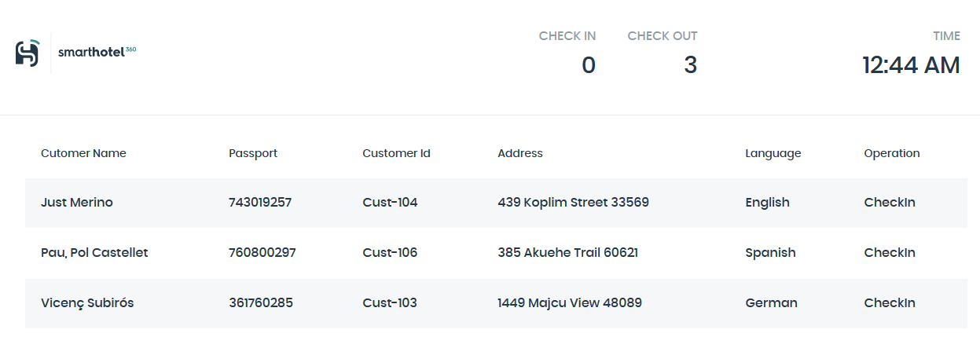Open the Vicenç Subirós name cell
Viewport: 980px width, 348px height.
click(x=87, y=303)
